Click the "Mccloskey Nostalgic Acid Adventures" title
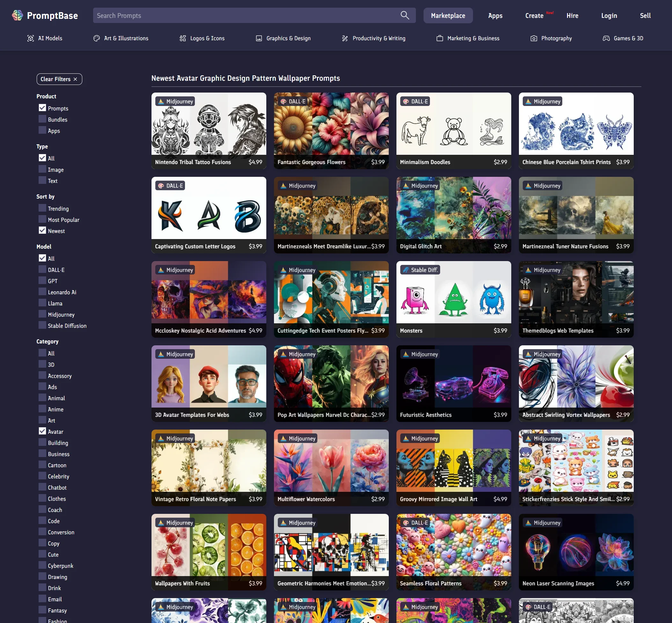This screenshot has width=672, height=623. (200, 331)
